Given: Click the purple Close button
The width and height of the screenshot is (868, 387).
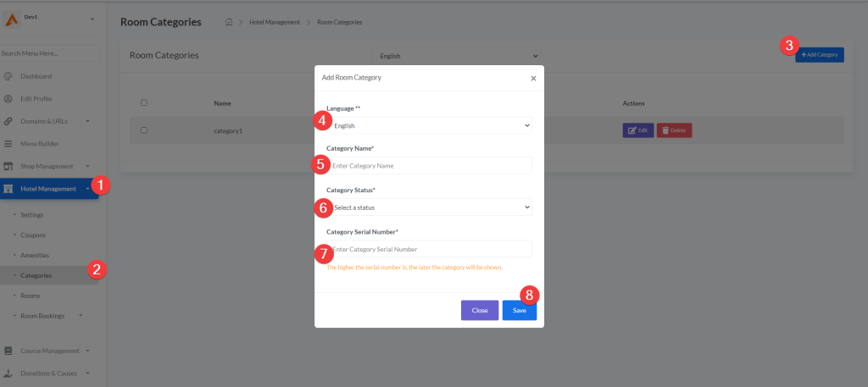Looking at the screenshot, I should click(x=480, y=311).
